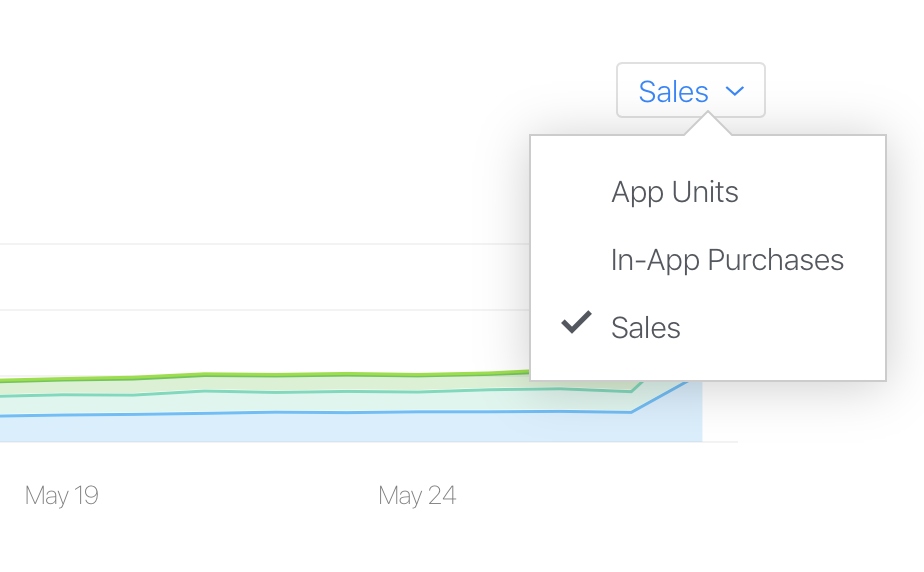The width and height of the screenshot is (924, 572).
Task: Select App Units from the menu
Action: click(674, 192)
